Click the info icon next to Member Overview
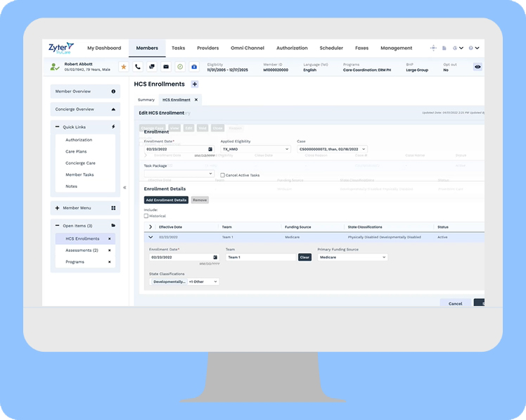Viewport: 526px width, 420px height. coord(113,91)
